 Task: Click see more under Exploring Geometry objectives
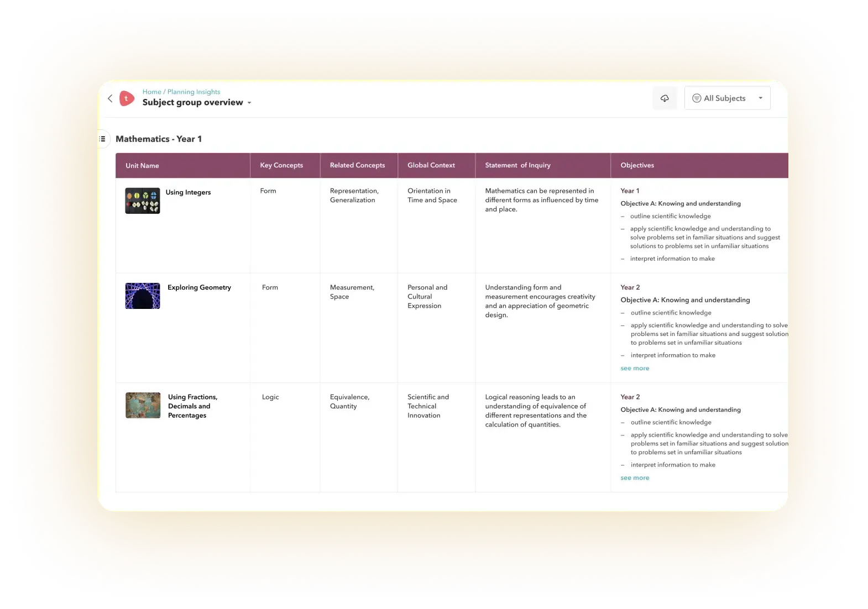[635, 368]
